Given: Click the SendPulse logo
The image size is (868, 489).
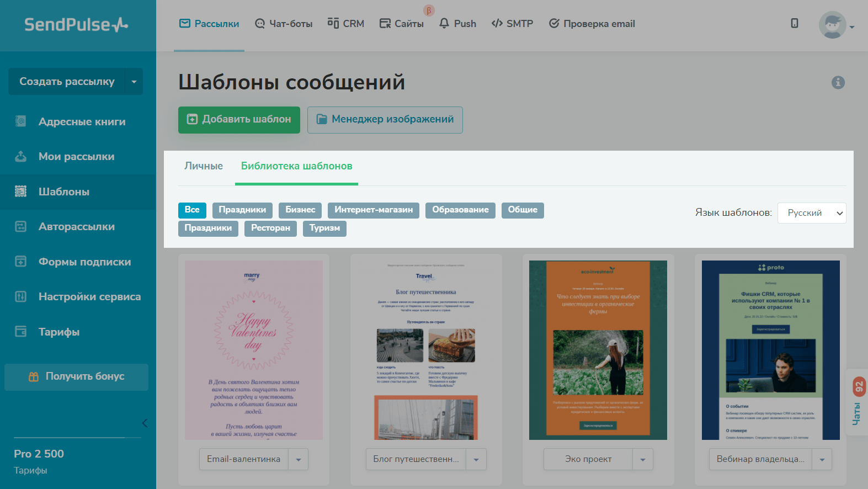Looking at the screenshot, I should point(76,25).
